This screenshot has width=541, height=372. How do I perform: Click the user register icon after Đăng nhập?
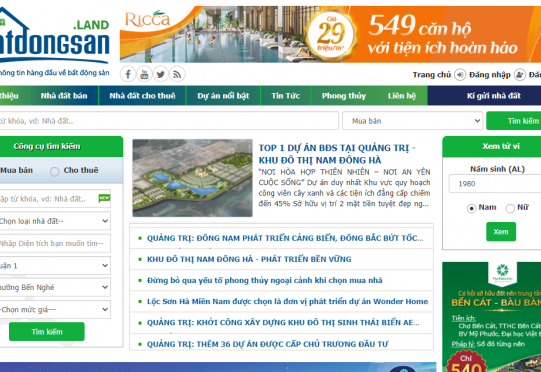520,75
